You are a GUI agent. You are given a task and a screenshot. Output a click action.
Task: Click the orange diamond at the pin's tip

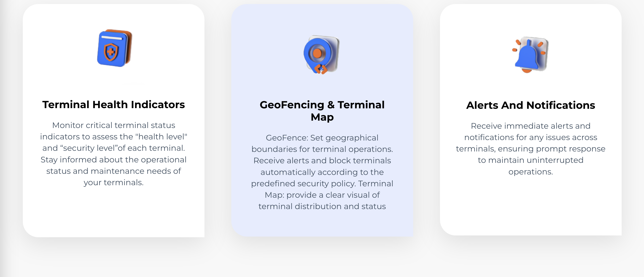[320, 69]
